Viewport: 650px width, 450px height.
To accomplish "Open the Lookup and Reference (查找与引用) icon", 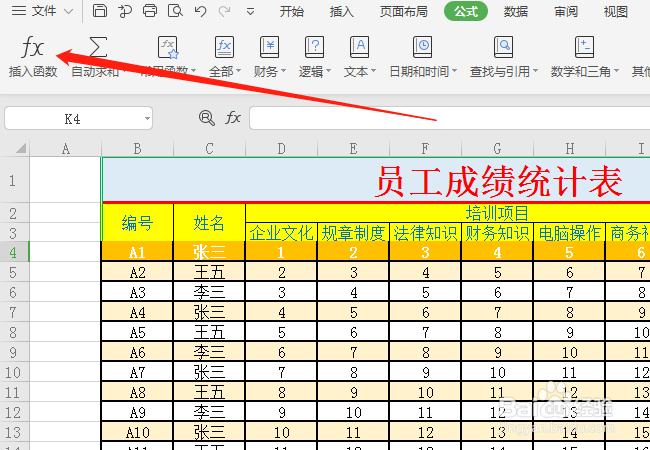I will pos(503,47).
